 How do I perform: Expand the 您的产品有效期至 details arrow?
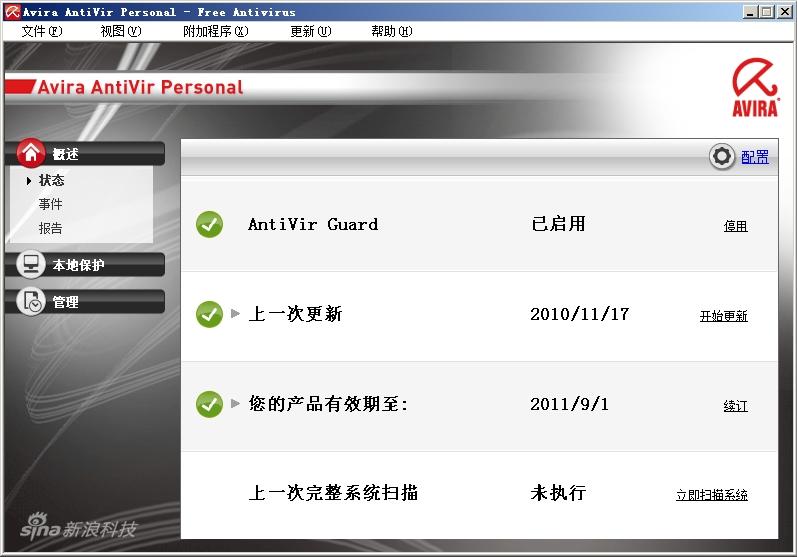click(235, 403)
